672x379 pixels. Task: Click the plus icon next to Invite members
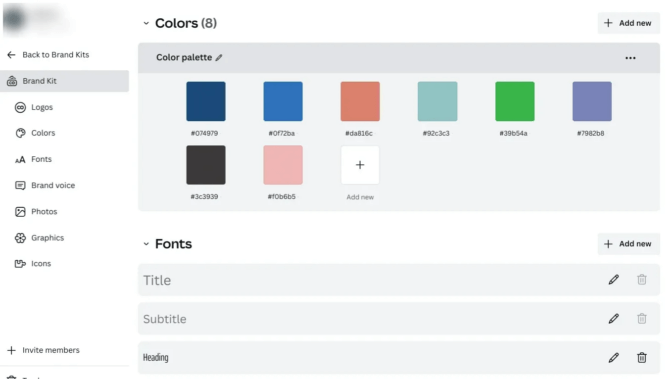point(12,350)
